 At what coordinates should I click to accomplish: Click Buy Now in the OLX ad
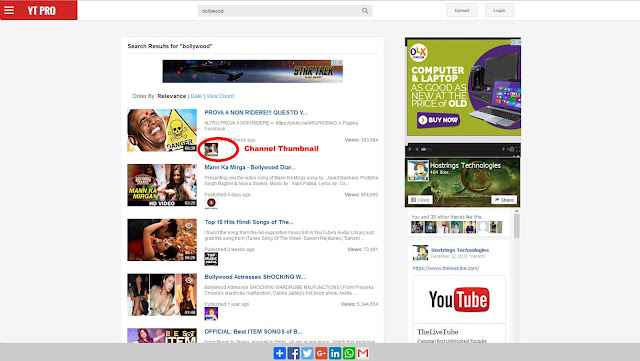click(x=438, y=120)
